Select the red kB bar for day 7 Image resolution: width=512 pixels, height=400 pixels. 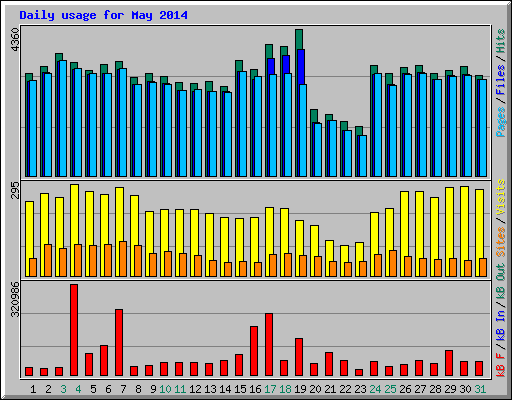(119, 343)
